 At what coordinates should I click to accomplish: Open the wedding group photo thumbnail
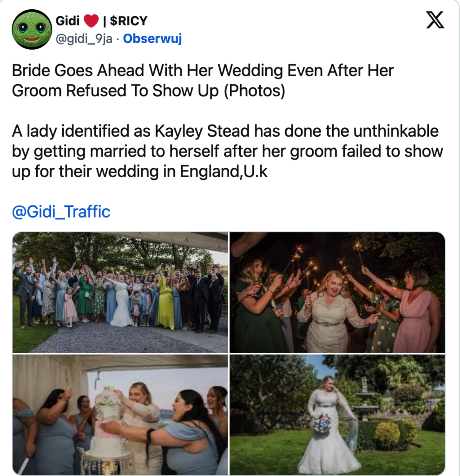click(x=120, y=292)
